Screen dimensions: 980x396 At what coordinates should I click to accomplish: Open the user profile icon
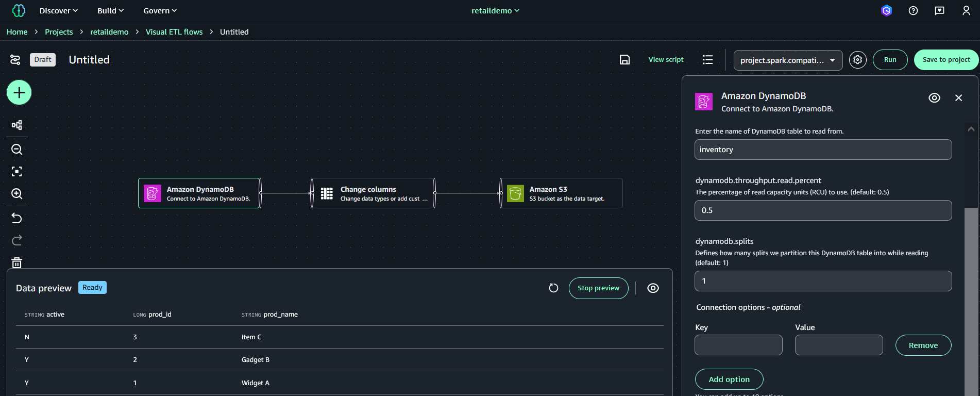(966, 10)
